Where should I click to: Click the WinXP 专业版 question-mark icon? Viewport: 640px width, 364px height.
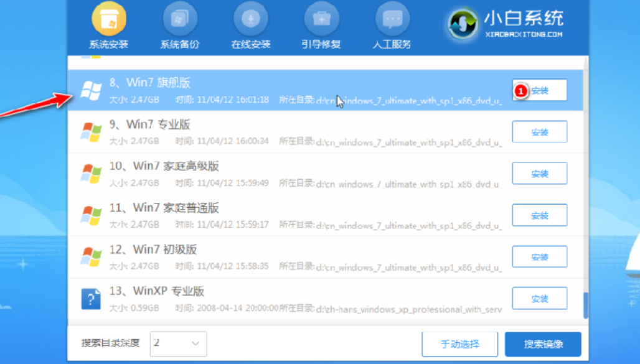point(91,299)
